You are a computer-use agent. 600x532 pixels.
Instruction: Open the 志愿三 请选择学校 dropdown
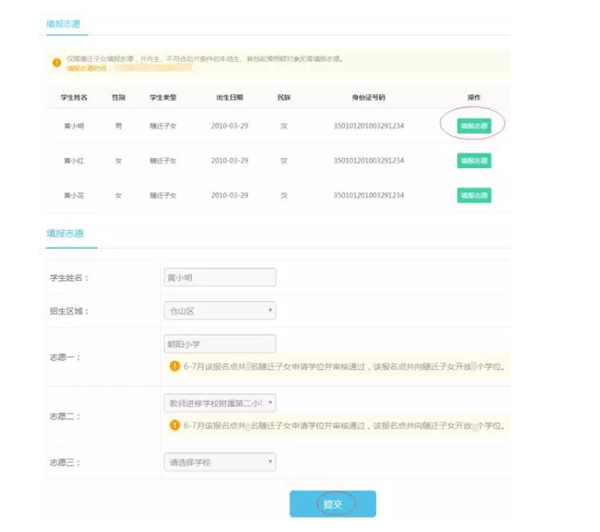(x=220, y=462)
